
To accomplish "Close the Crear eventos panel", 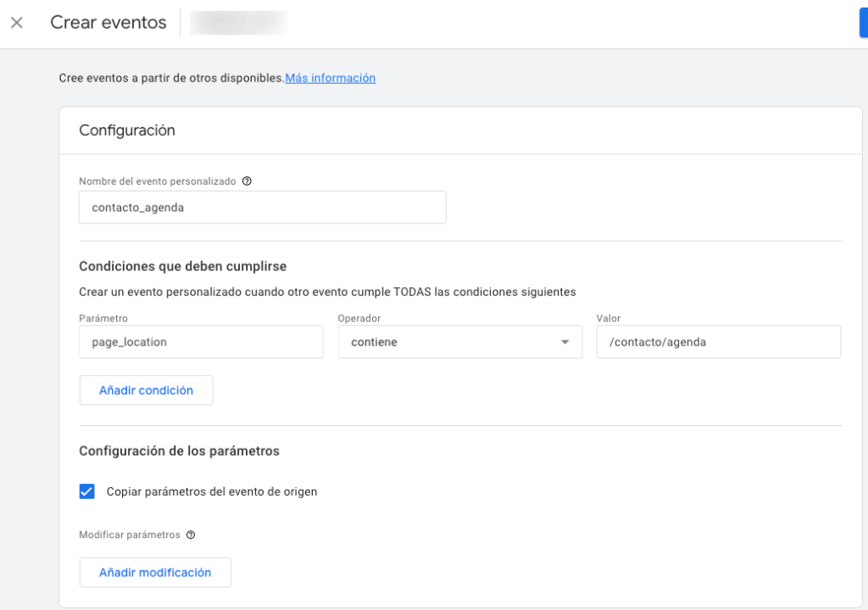I will [x=17, y=23].
